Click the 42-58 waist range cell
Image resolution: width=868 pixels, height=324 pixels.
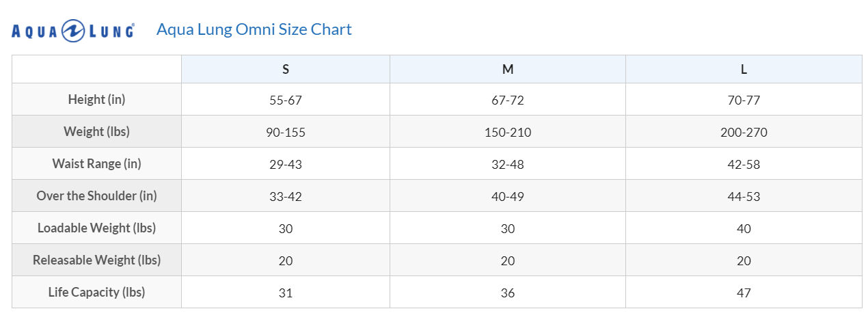coord(744,164)
